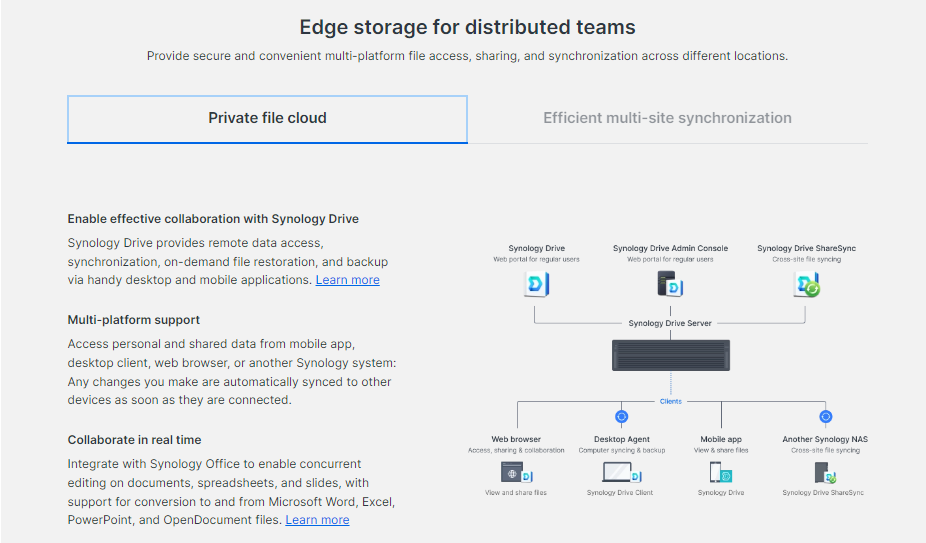926x543 pixels.
Task: Click the Desktop Agent laptop icon
Action: coord(621,473)
